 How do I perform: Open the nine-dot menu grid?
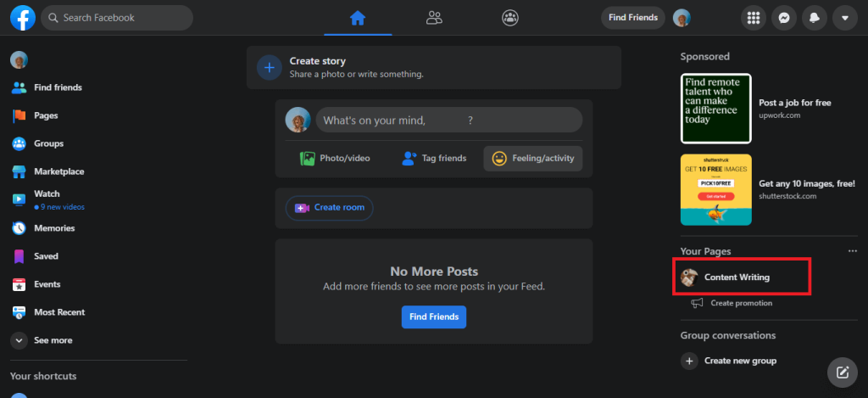click(753, 18)
